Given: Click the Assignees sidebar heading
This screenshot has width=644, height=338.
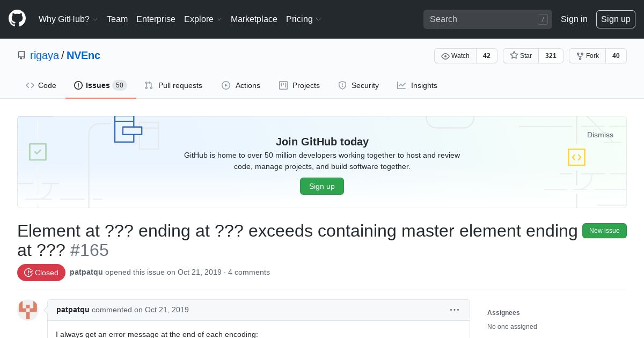Looking at the screenshot, I should (x=503, y=313).
